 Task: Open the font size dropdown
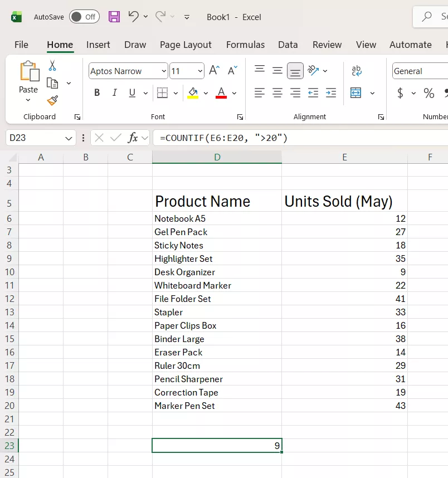[x=199, y=71]
